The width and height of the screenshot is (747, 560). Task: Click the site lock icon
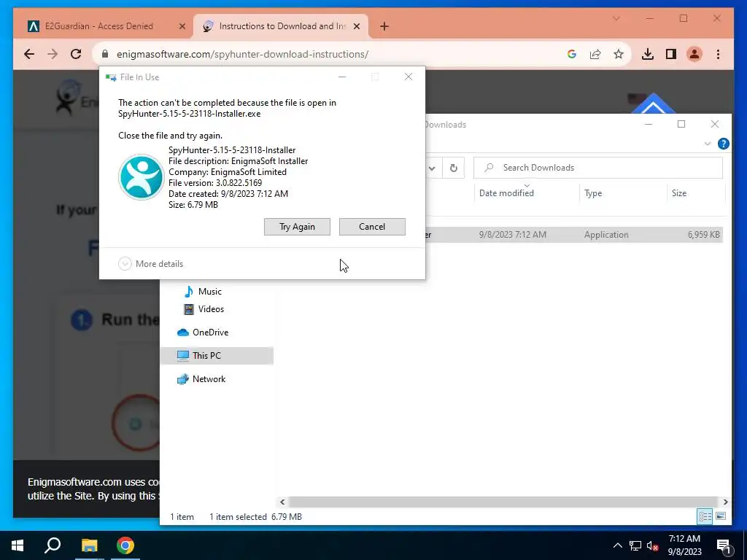pos(105,54)
